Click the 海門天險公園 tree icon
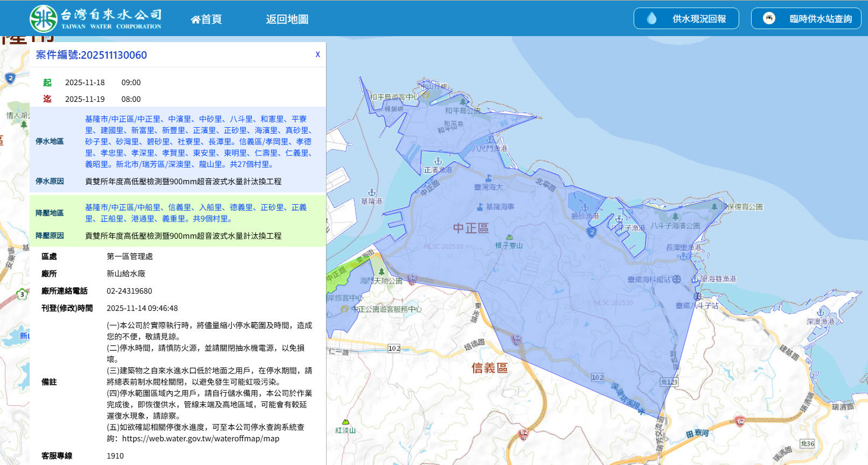Screen dimensions: 868x465 click(x=381, y=272)
